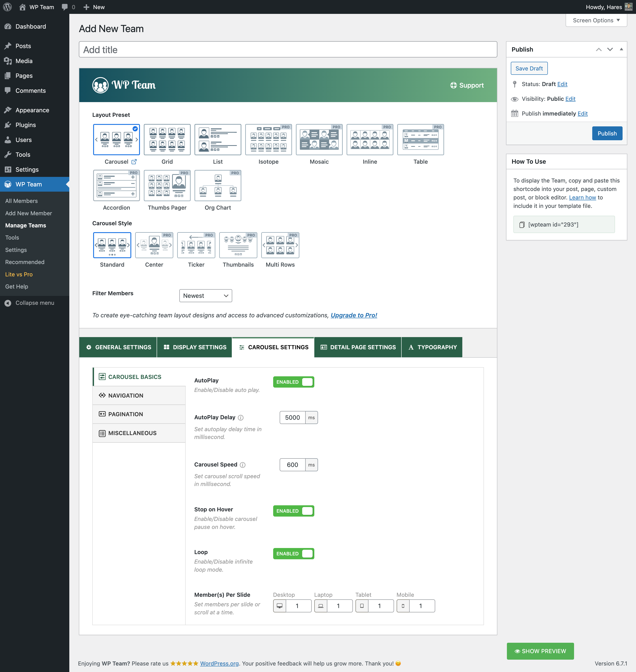Collapse the Publish panel with triangle toggle
This screenshot has width=636, height=672.
coord(621,49)
